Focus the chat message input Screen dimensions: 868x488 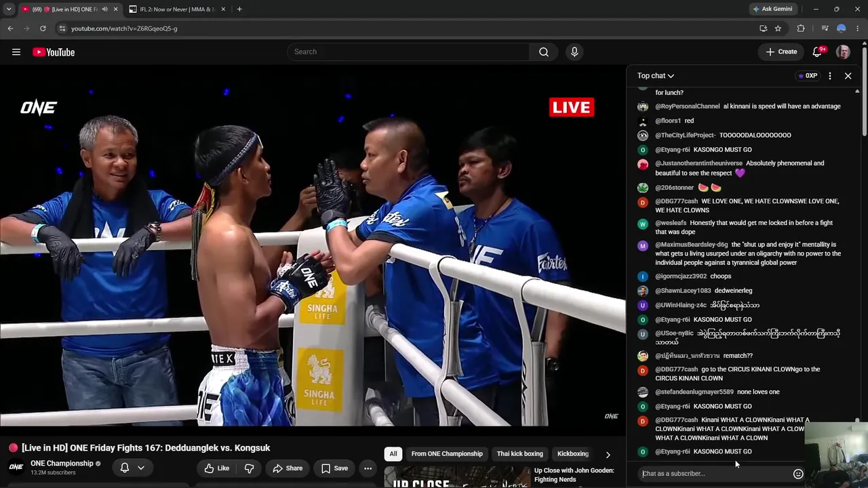pos(715,474)
